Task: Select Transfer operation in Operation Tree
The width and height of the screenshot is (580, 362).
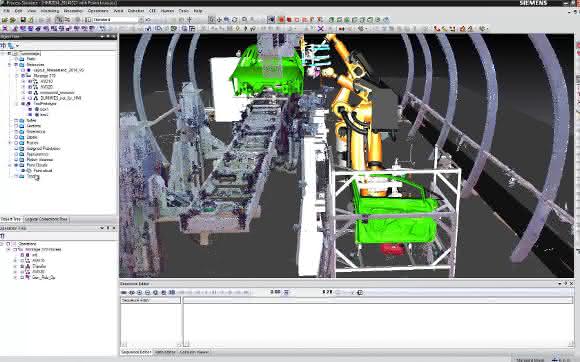Action: 39,266
